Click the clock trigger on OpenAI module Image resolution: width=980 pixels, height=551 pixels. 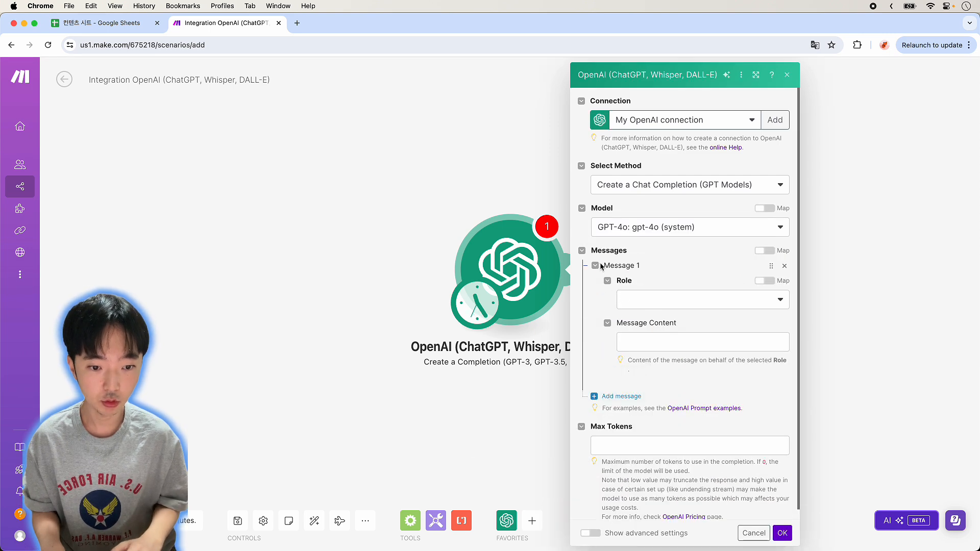[477, 303]
